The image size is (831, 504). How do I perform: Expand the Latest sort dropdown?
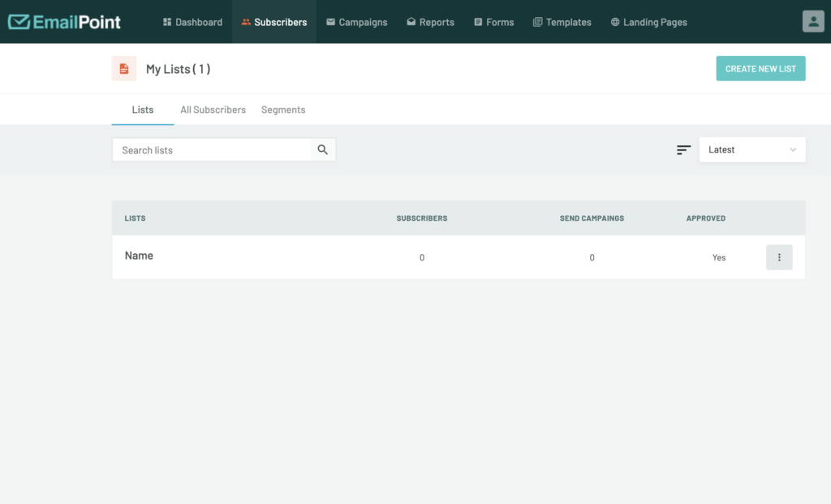pyautogui.click(x=751, y=150)
